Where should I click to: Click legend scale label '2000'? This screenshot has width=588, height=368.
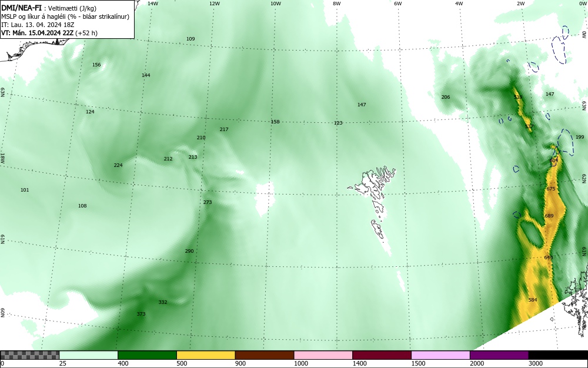coord(477,363)
